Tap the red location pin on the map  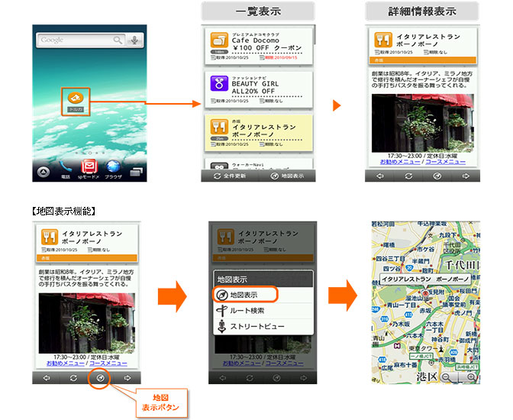(425, 294)
